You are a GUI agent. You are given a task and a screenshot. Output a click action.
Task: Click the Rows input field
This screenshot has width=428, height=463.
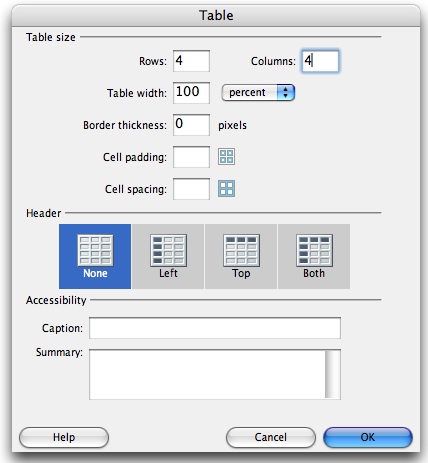coord(191,61)
